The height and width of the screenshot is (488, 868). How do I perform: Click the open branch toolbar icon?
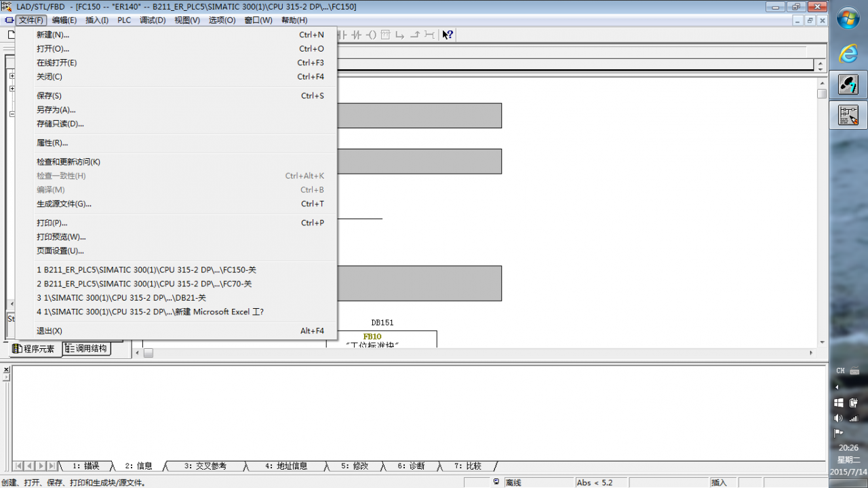[x=400, y=35]
